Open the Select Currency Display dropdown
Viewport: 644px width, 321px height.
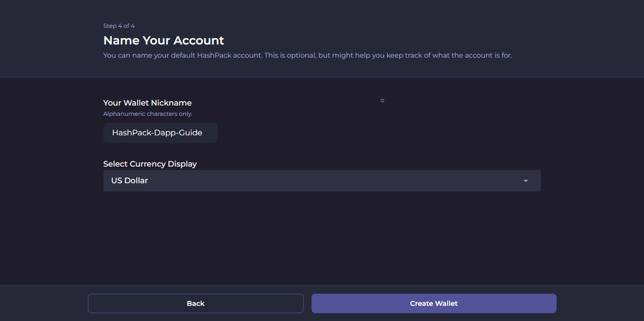click(x=322, y=181)
